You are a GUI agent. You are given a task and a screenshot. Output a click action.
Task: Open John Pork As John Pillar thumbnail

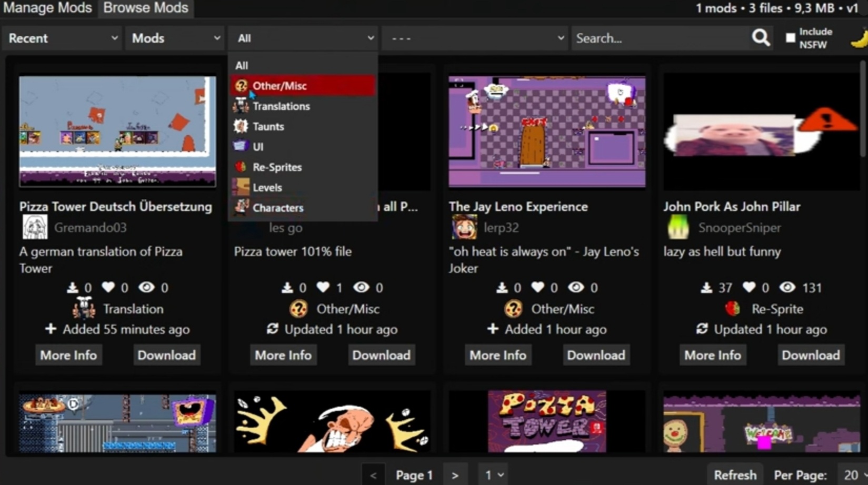coord(761,132)
